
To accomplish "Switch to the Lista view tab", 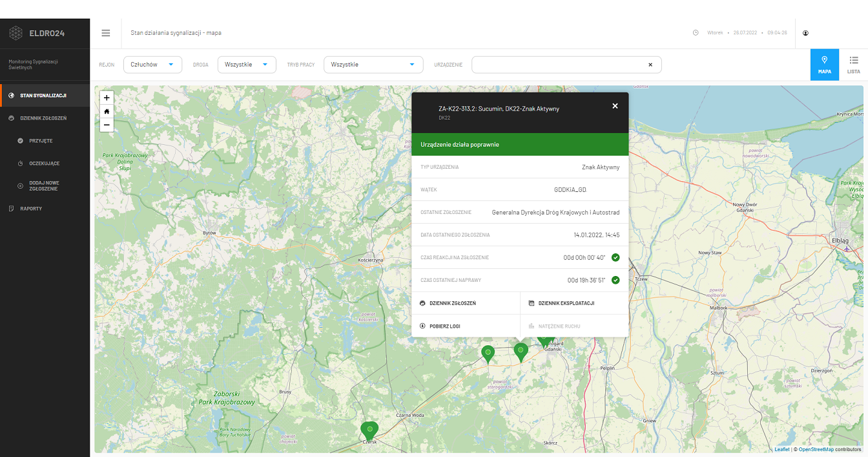I will [853, 65].
